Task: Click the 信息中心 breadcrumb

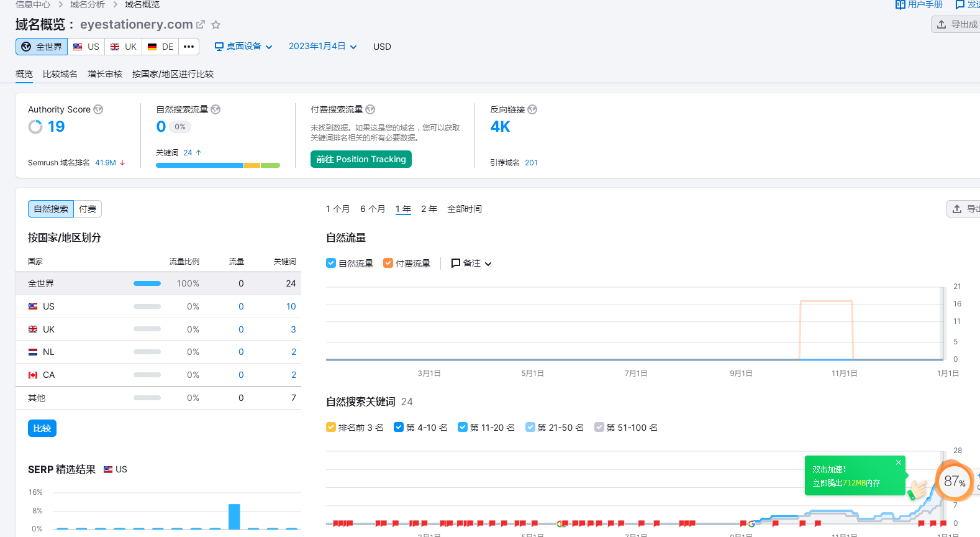Action: [33, 4]
